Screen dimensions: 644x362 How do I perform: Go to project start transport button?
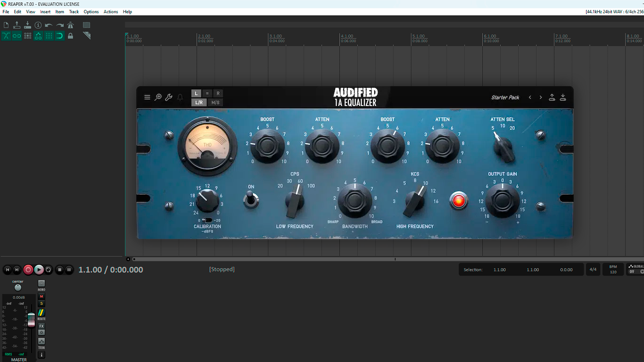click(x=7, y=270)
